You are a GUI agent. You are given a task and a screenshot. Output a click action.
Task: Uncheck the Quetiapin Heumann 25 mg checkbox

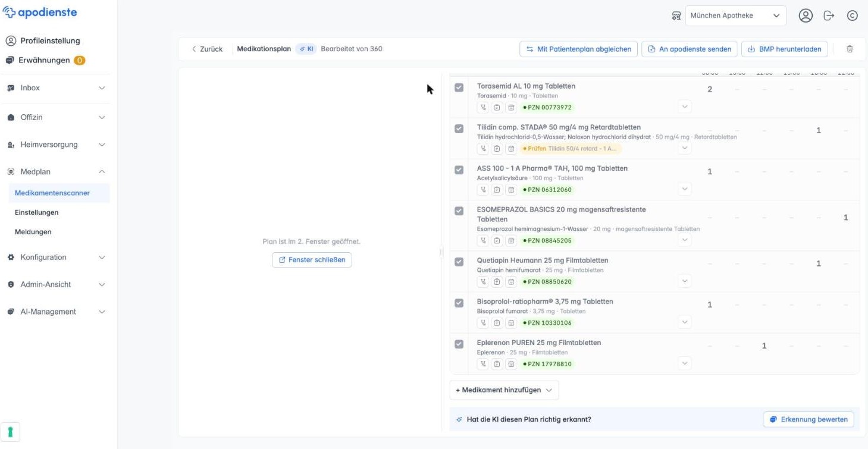(x=459, y=262)
